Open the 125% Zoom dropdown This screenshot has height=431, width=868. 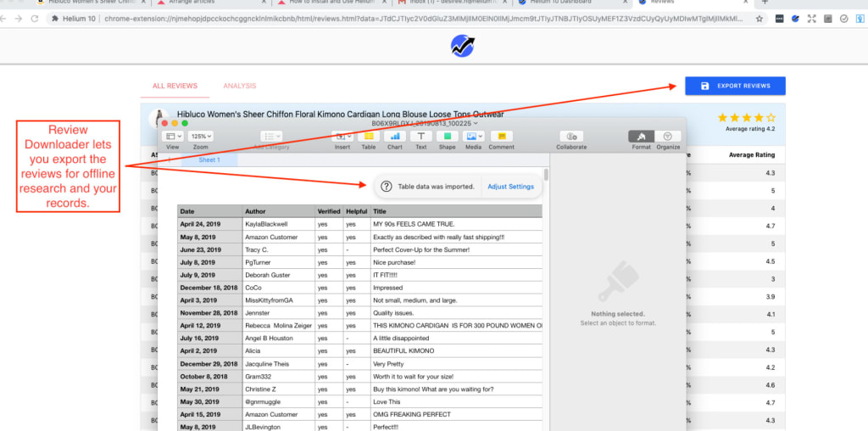point(200,137)
